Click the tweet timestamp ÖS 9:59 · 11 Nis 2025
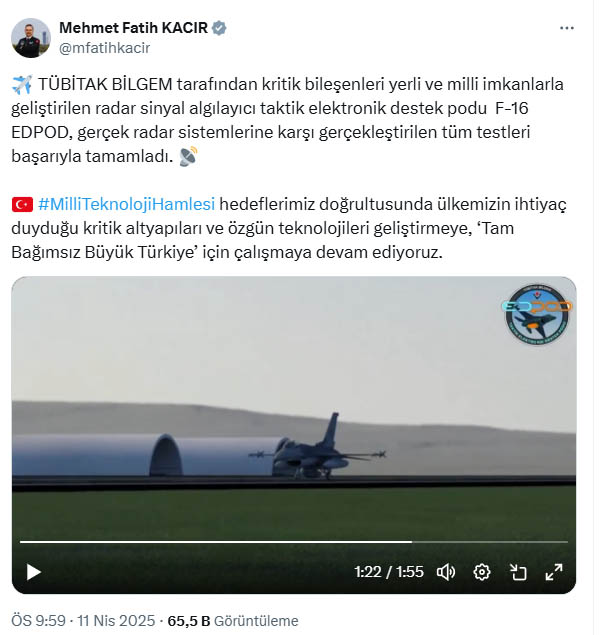602x635 pixels. [83, 620]
